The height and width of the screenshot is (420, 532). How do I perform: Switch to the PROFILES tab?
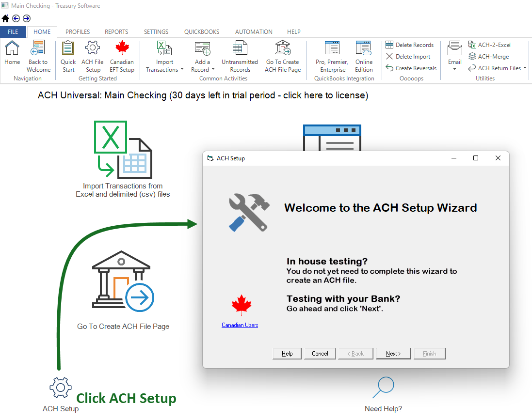coord(78,32)
